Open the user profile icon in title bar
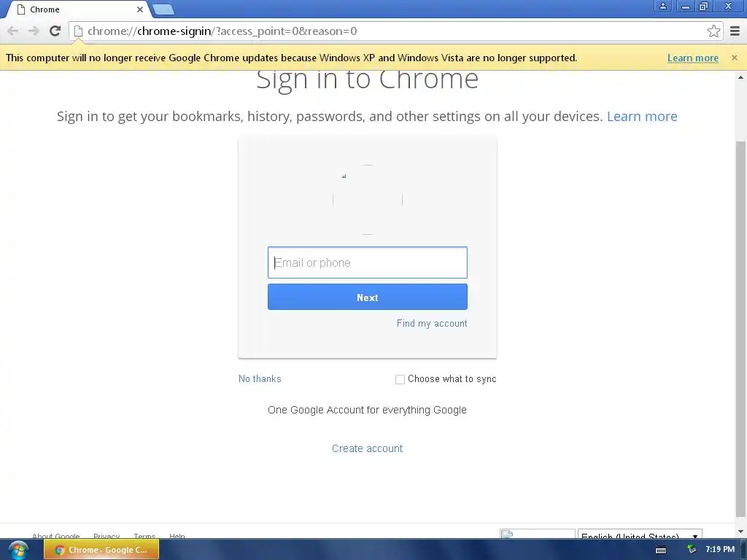 click(662, 6)
